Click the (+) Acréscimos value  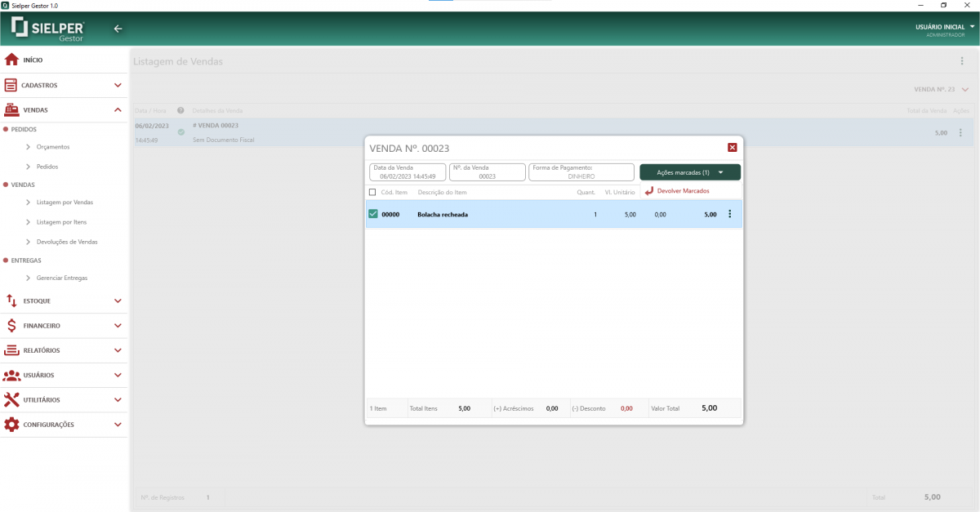pos(552,408)
